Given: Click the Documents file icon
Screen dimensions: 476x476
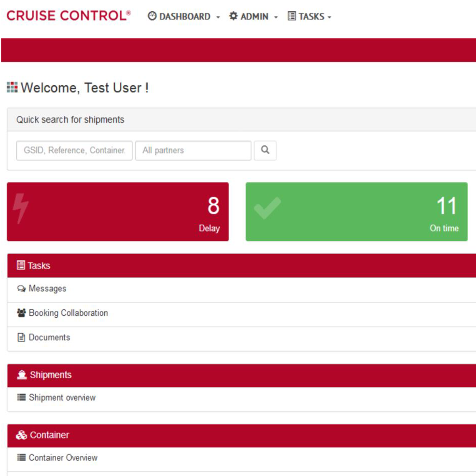Looking at the screenshot, I should 21,338.
